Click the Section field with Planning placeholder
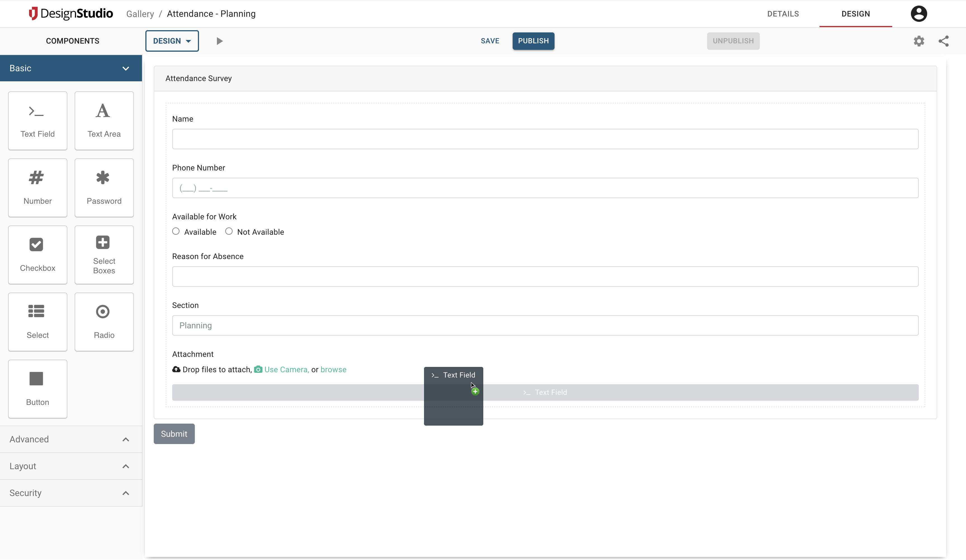The width and height of the screenshot is (966, 560). pyautogui.click(x=545, y=326)
